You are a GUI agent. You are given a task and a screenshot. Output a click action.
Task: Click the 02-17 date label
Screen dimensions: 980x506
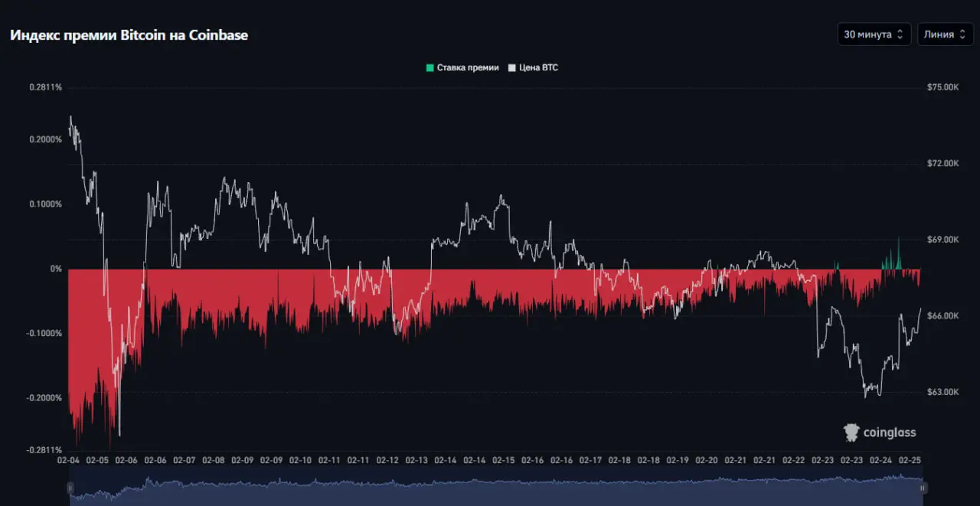click(x=590, y=461)
